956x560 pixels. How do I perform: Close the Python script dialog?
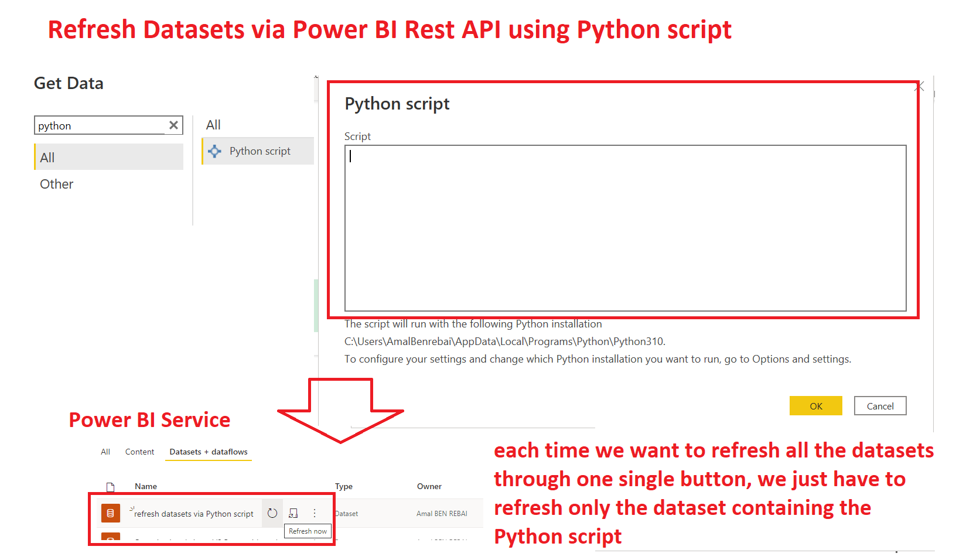click(919, 86)
